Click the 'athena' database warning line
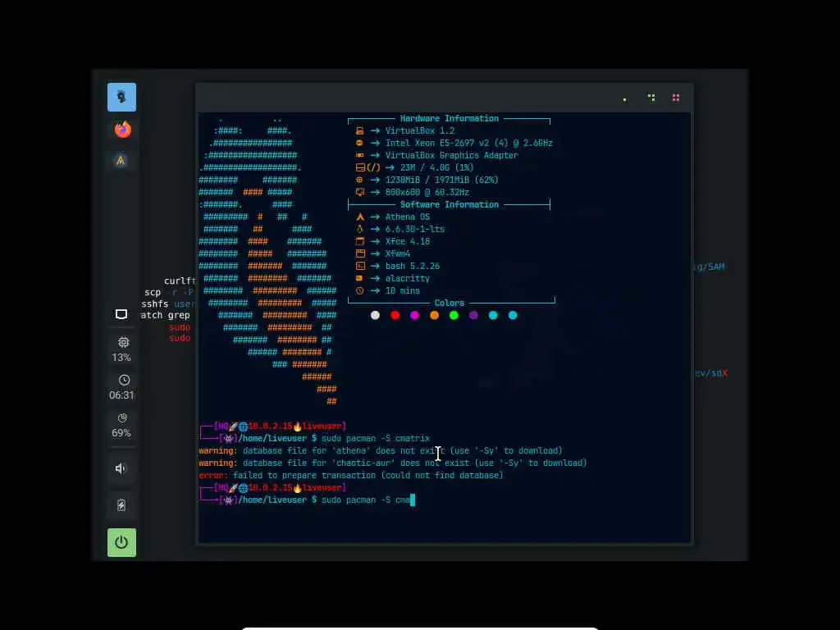The image size is (840, 630). 381,450
